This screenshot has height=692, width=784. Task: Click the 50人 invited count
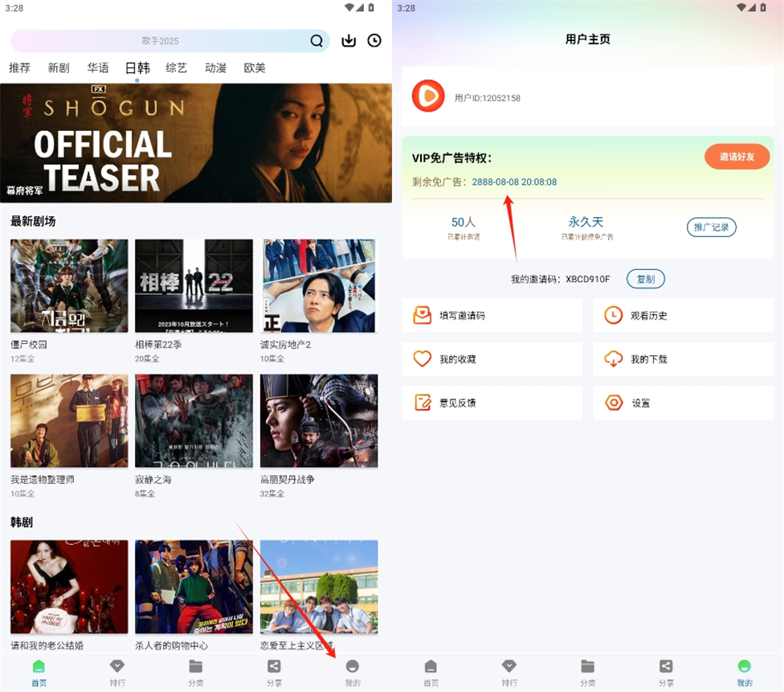point(463,222)
